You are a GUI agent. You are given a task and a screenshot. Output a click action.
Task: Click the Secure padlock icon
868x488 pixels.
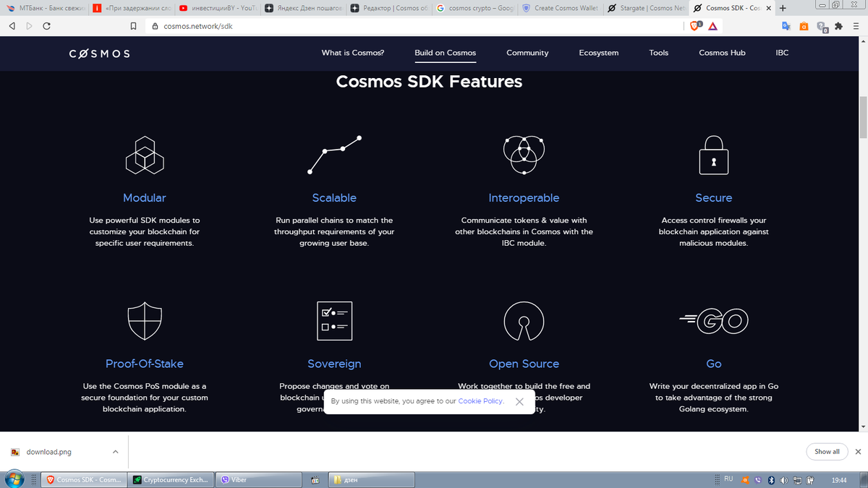pyautogui.click(x=714, y=155)
